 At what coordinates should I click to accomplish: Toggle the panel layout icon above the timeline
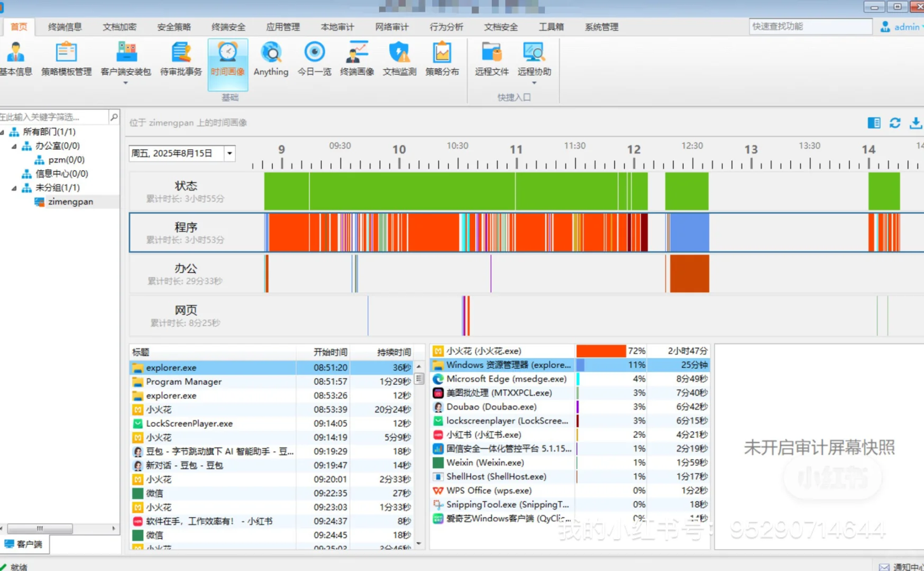[874, 123]
